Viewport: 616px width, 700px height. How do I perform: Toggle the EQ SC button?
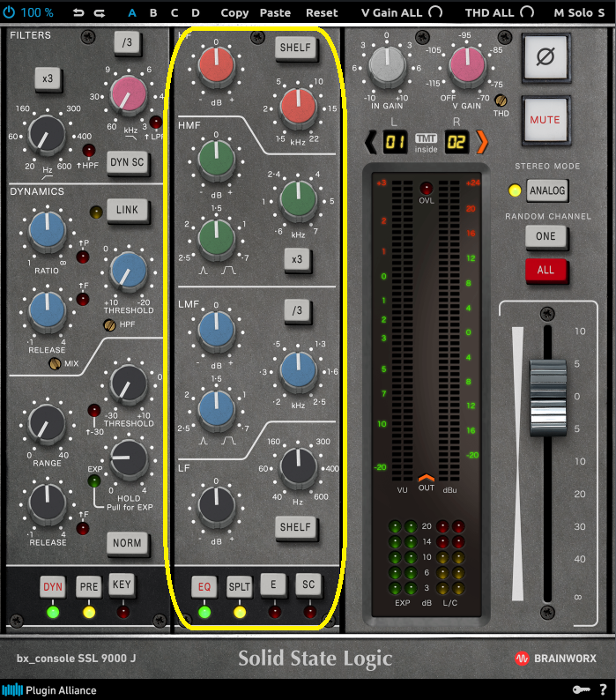pos(308,585)
